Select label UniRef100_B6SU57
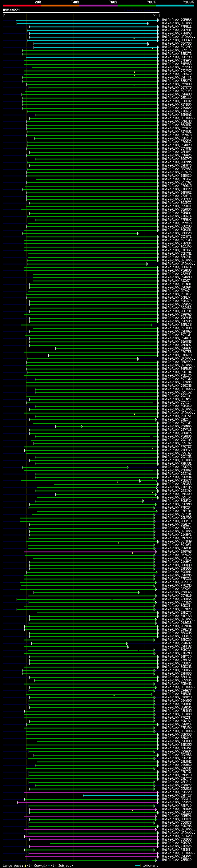 click(177, 125)
